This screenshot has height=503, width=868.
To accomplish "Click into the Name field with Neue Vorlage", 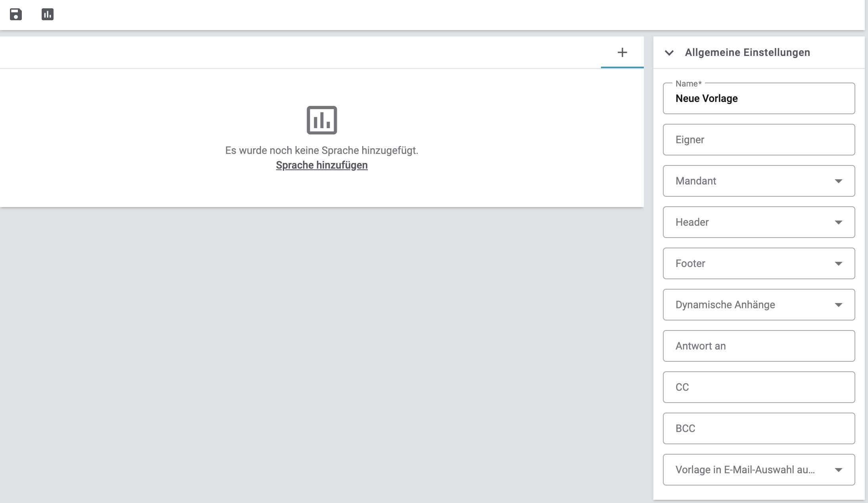I will (x=759, y=99).
